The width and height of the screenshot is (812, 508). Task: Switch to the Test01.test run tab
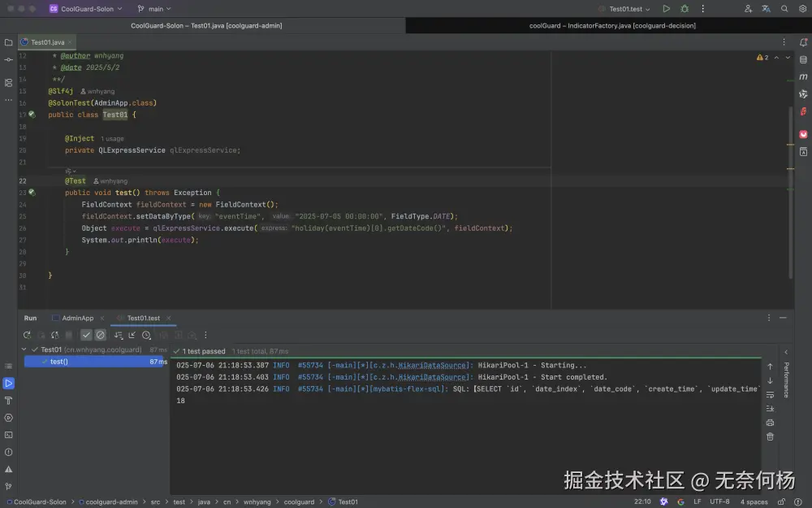pos(144,319)
